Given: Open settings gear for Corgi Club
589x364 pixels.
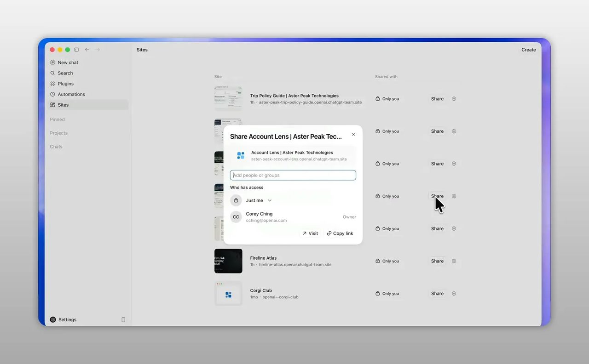Looking at the screenshot, I should [454, 293].
